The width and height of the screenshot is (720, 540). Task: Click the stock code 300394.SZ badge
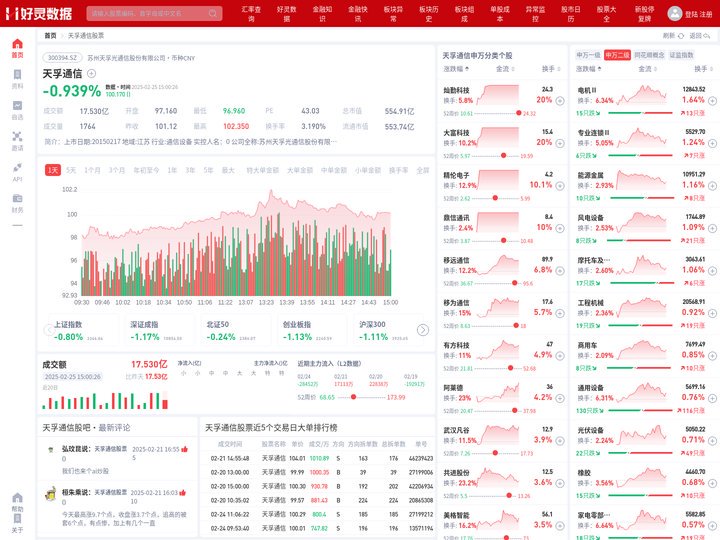point(62,58)
